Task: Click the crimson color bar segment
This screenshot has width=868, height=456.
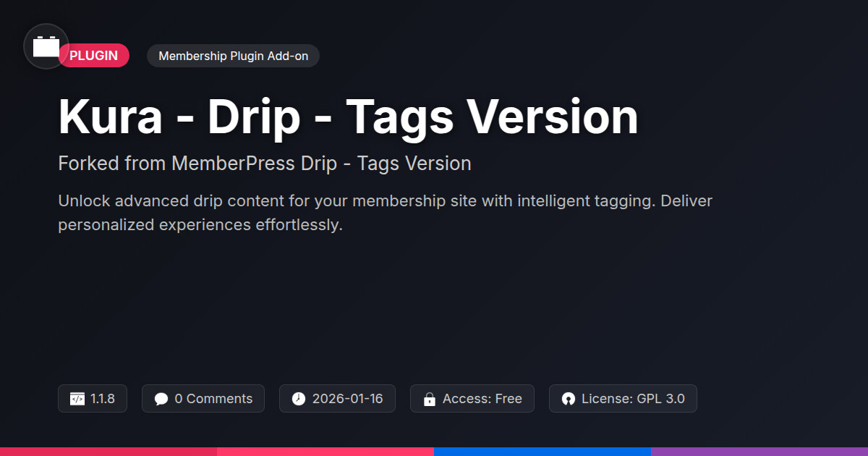Action: [x=109, y=452]
